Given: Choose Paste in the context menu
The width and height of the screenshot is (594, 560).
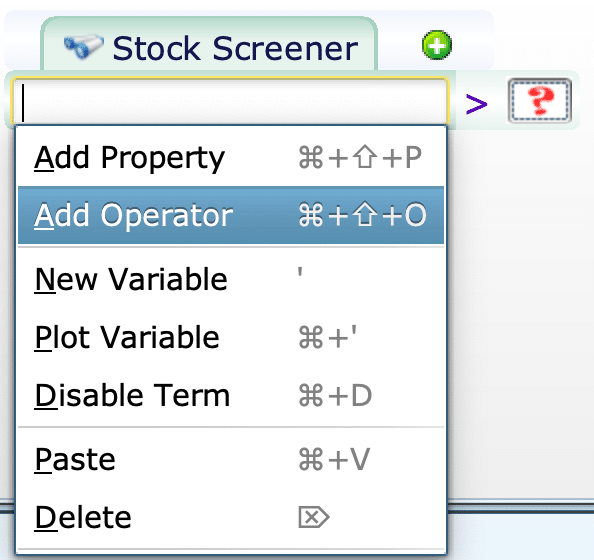Looking at the screenshot, I should pyautogui.click(x=231, y=460).
